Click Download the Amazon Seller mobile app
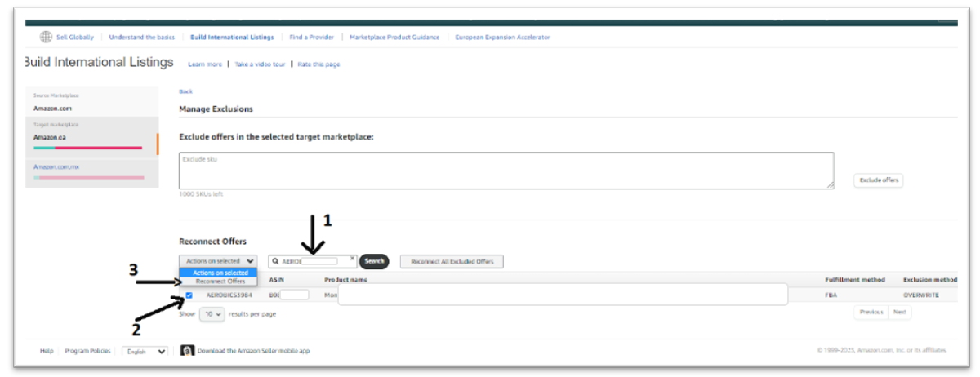This screenshot has width=980, height=377. pos(253,351)
